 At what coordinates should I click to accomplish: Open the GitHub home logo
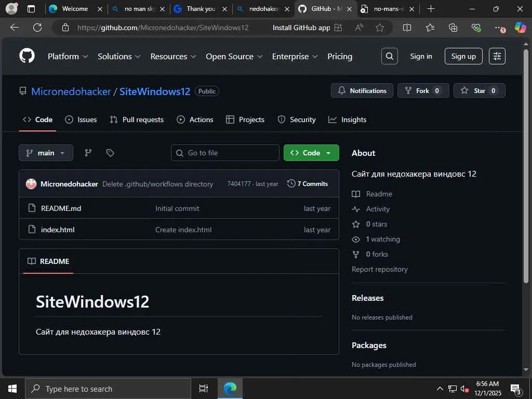[x=27, y=56]
